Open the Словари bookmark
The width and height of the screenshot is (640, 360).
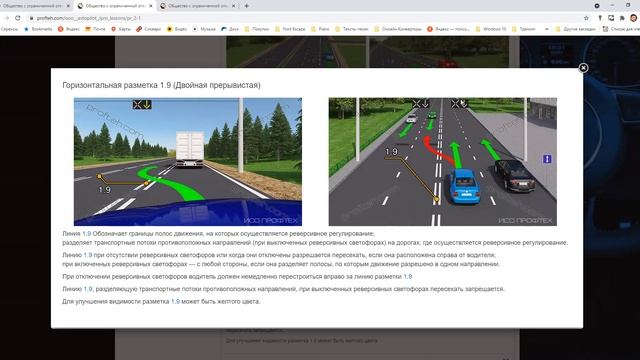pos(149,29)
